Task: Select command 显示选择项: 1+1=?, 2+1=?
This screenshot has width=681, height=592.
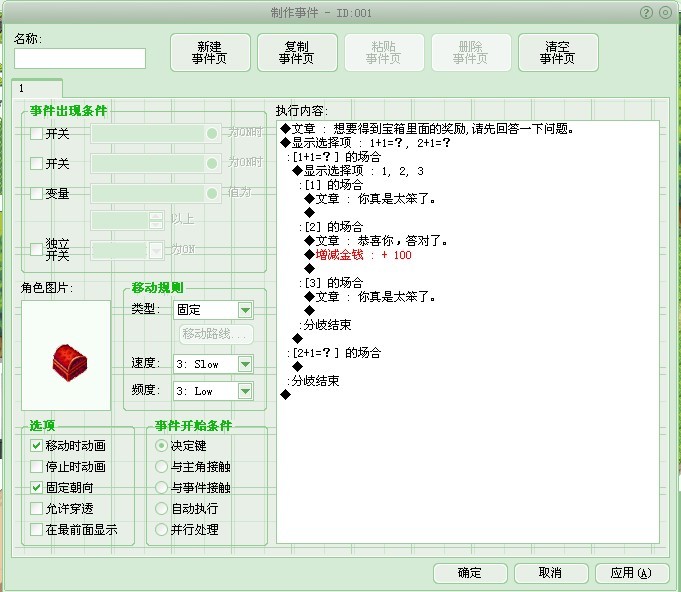Action: [366, 143]
